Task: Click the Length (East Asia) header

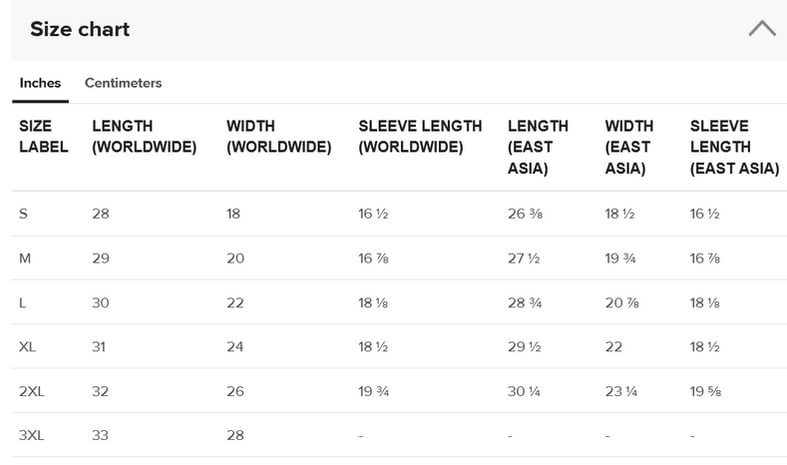Action: pos(538,147)
